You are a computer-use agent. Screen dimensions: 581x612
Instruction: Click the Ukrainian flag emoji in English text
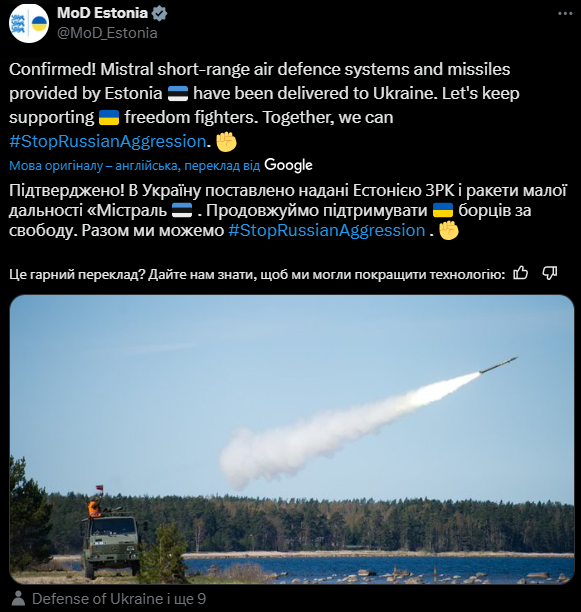point(109,117)
